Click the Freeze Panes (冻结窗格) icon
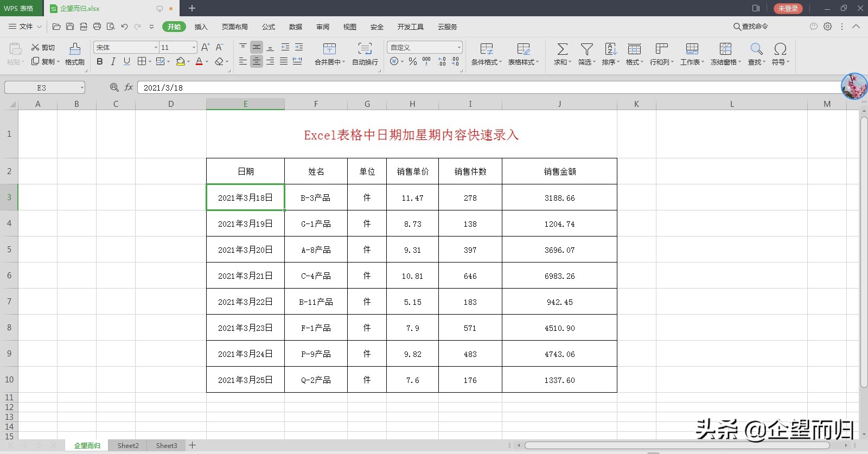This screenshot has width=868, height=454. (x=725, y=49)
